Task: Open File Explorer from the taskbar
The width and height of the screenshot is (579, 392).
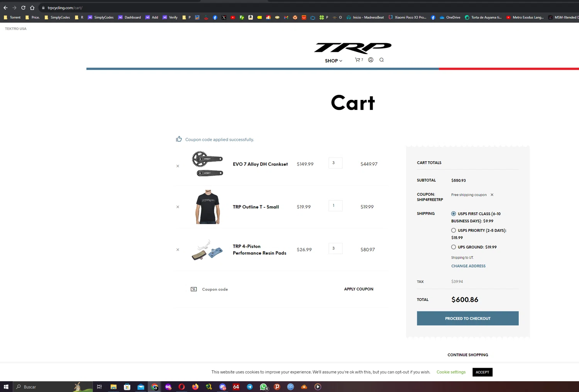Action: pyautogui.click(x=113, y=387)
